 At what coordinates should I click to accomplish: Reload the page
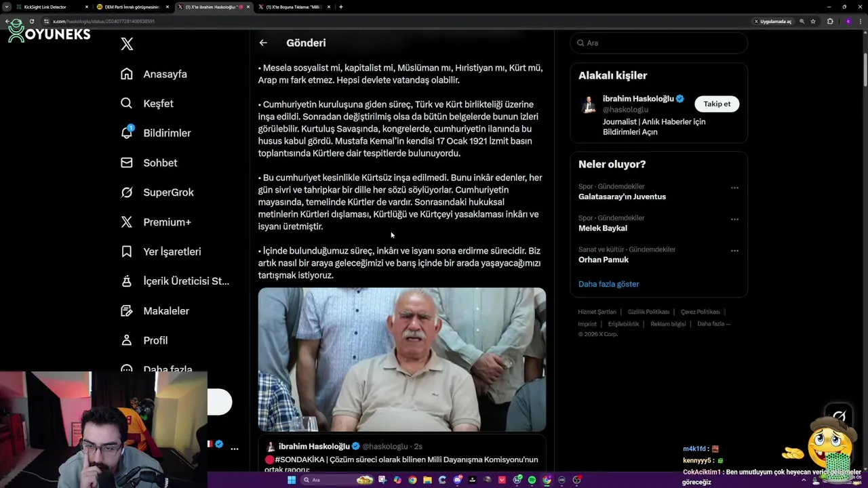(x=32, y=21)
